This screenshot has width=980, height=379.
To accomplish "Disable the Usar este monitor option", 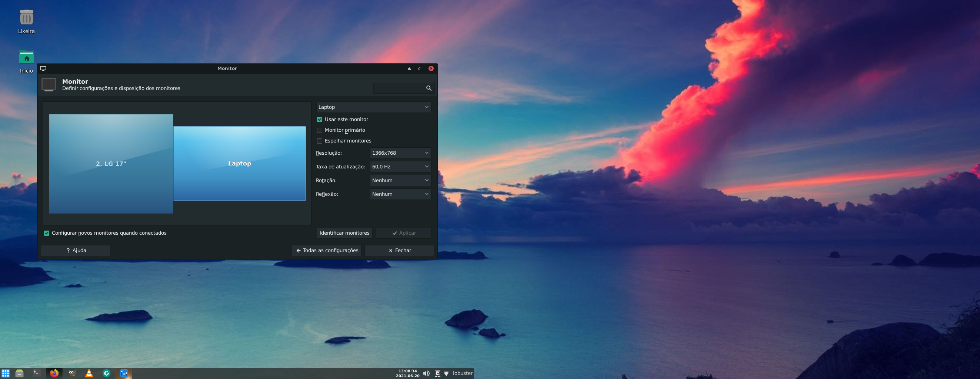I will (x=320, y=120).
